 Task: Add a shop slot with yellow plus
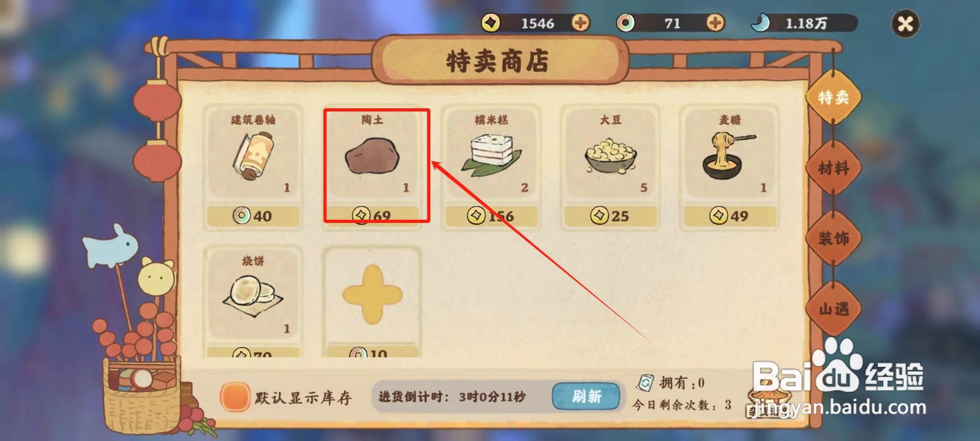click(x=372, y=295)
